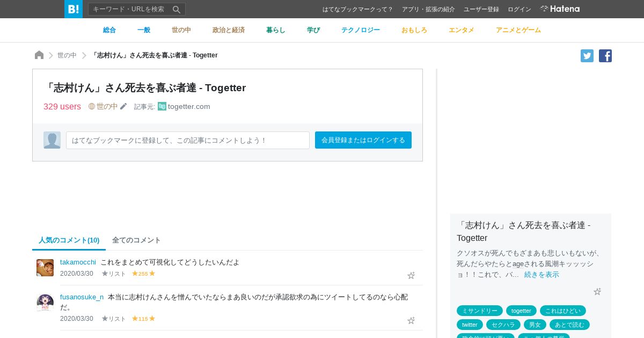
Task: Click the ログイン link in header
Action: [x=519, y=9]
